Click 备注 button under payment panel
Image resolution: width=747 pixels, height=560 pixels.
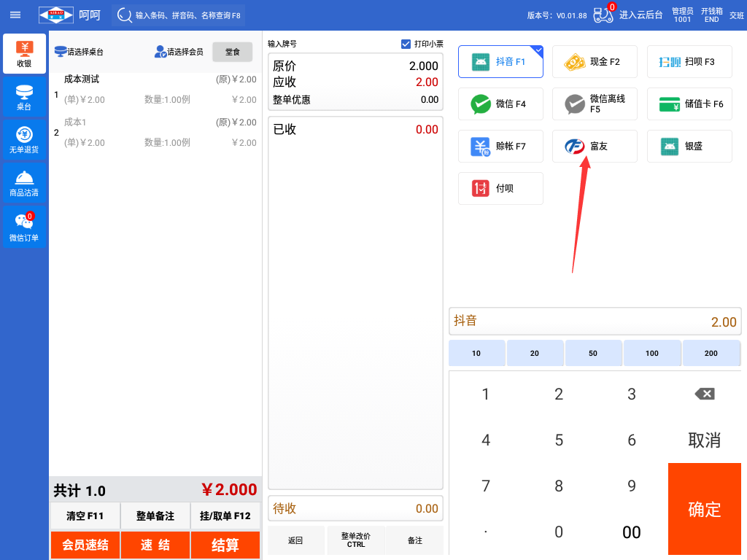(x=415, y=540)
